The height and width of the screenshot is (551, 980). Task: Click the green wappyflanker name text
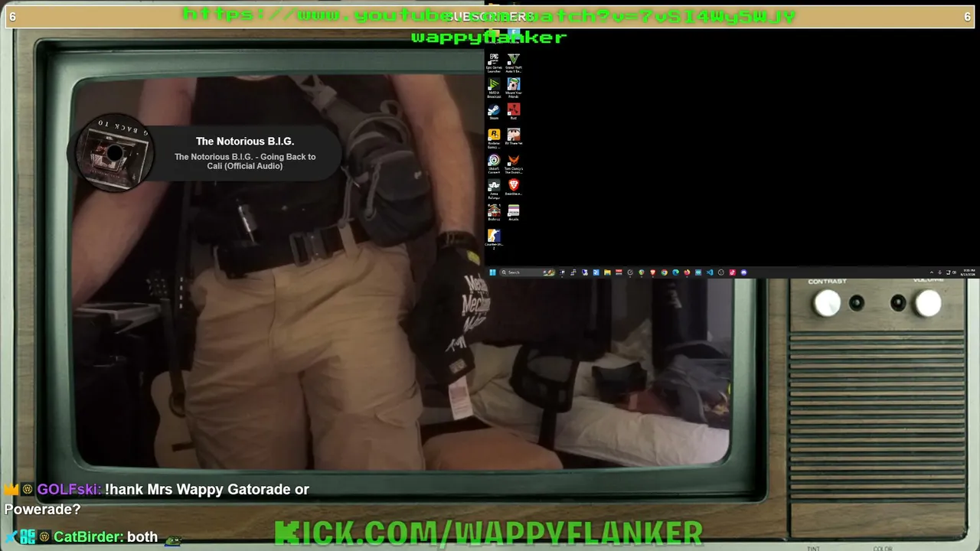pyautogui.click(x=489, y=37)
